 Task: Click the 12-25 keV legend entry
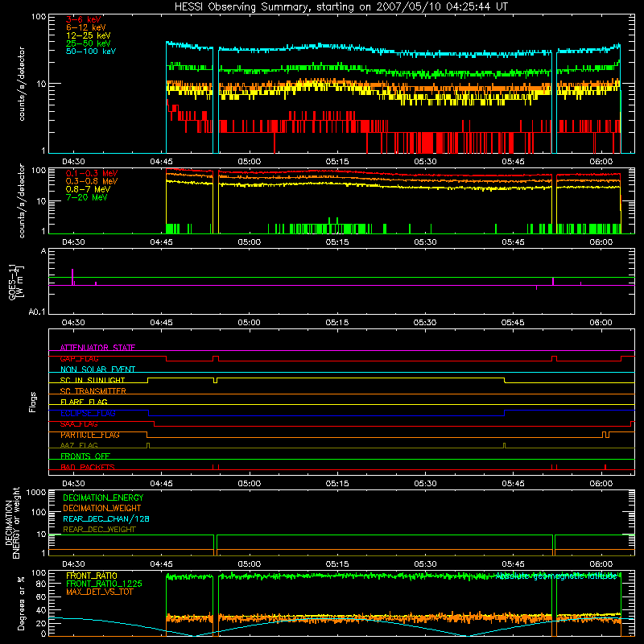[x=88, y=35]
